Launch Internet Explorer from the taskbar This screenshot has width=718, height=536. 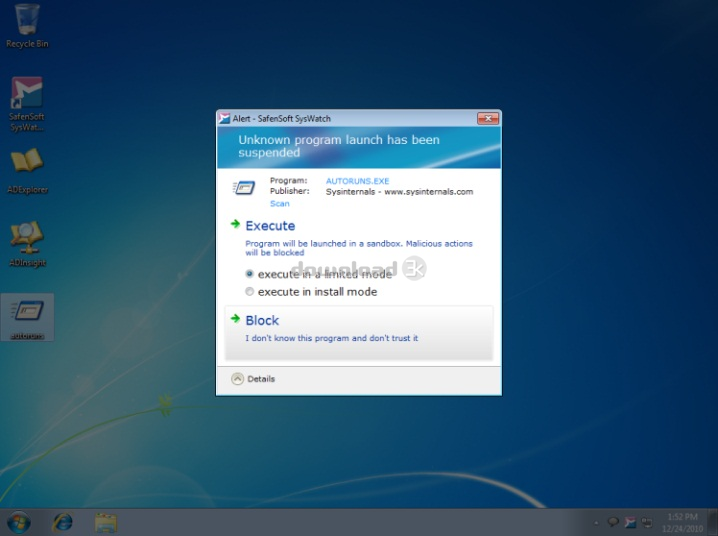(62, 522)
